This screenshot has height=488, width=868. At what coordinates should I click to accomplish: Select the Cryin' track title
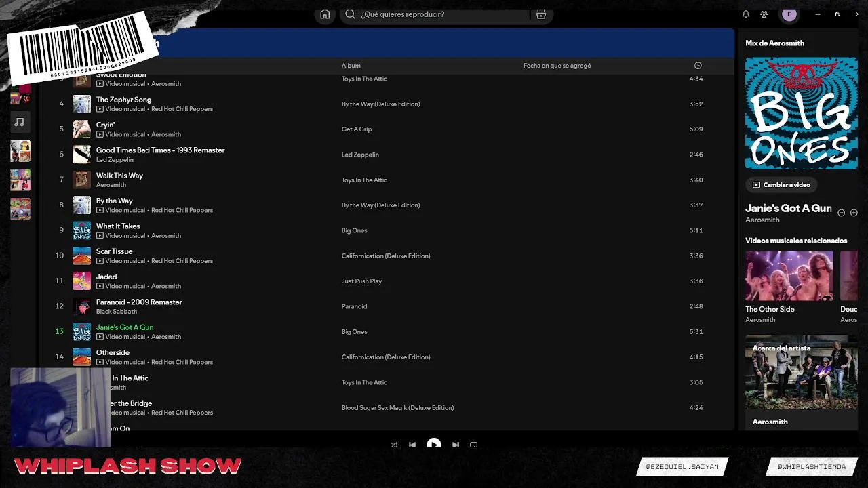[105, 125]
